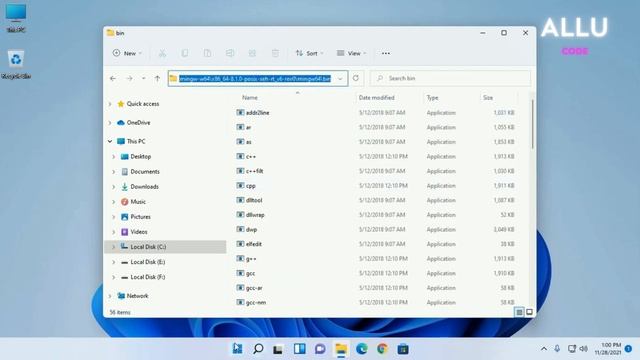Open Google Chrome on taskbar

tap(382, 349)
